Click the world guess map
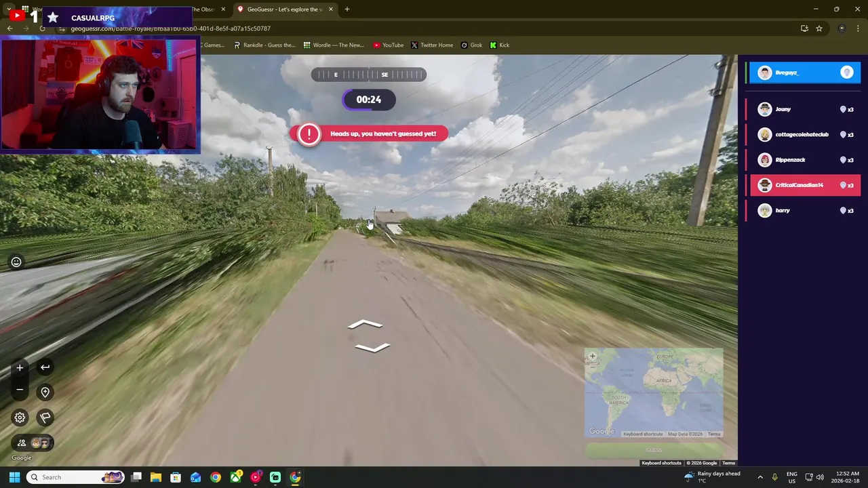The image size is (868, 488). (654, 393)
